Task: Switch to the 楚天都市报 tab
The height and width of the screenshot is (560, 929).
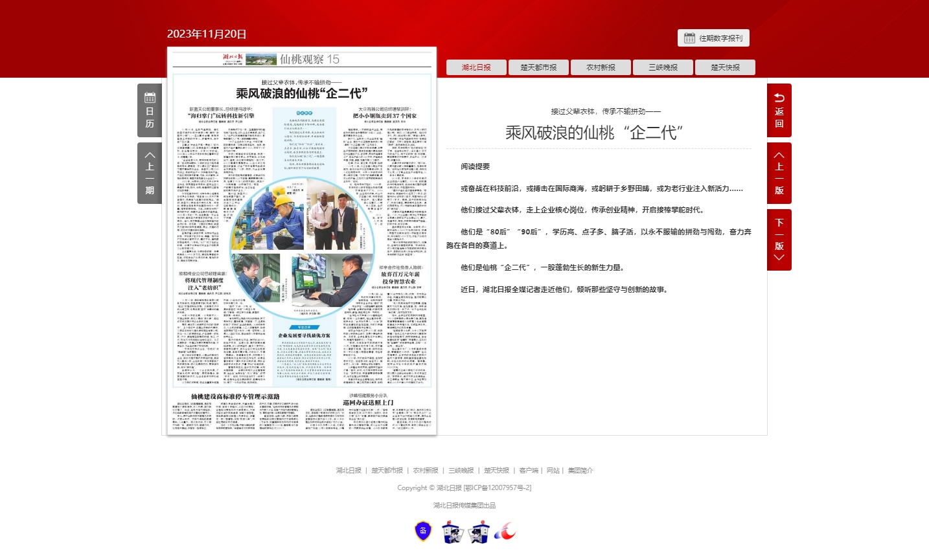Action: point(538,67)
